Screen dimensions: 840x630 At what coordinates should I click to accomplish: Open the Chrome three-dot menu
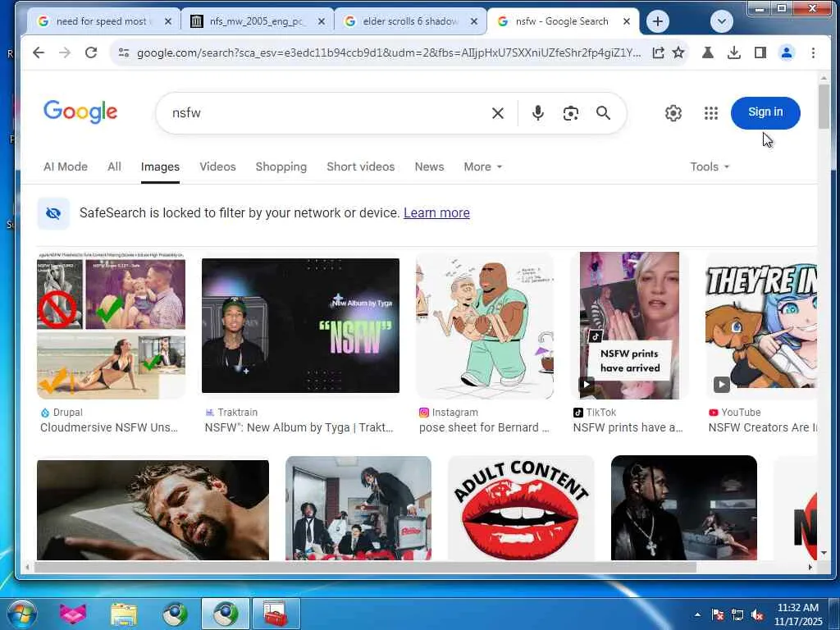(x=813, y=52)
